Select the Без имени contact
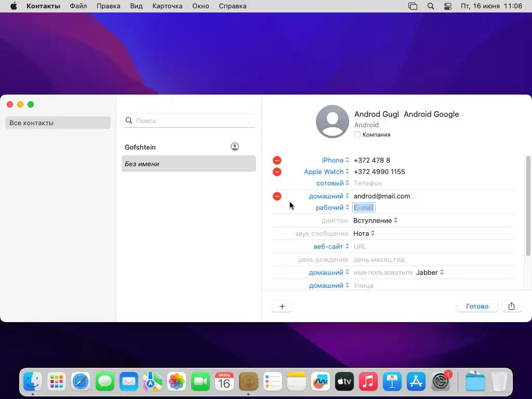 (189, 164)
